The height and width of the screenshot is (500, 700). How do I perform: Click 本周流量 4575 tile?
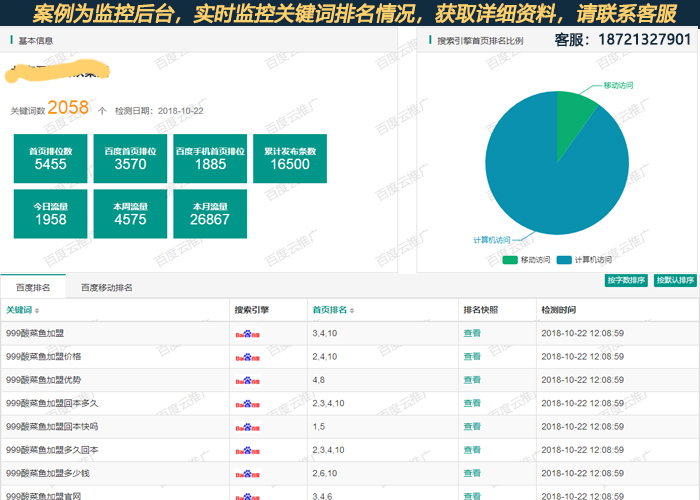[130, 214]
